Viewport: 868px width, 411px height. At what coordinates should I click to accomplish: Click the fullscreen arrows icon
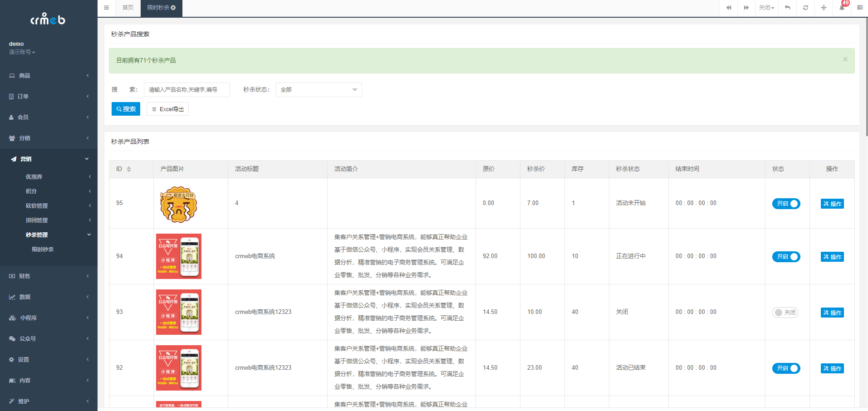coord(824,8)
